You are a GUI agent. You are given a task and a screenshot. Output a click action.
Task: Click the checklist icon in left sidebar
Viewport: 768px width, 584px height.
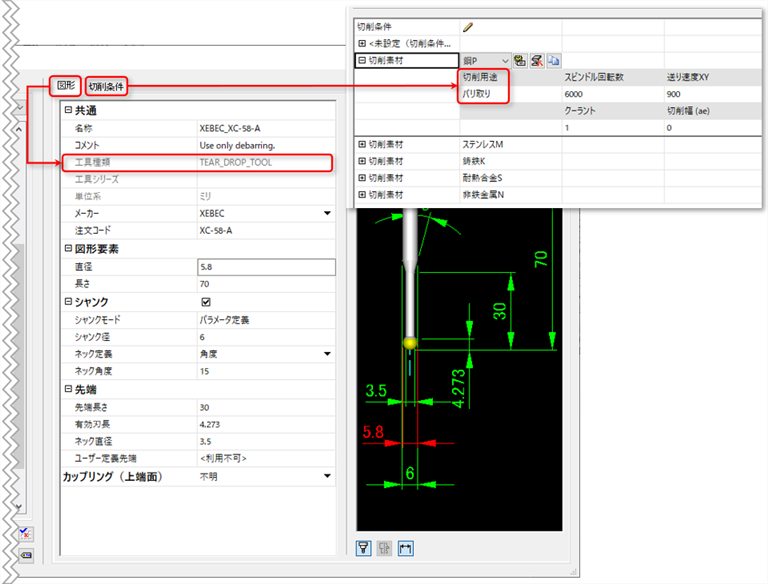coord(26,534)
